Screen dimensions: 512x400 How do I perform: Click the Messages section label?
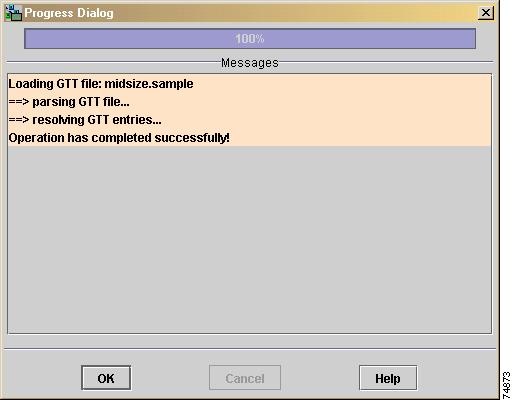(250, 63)
